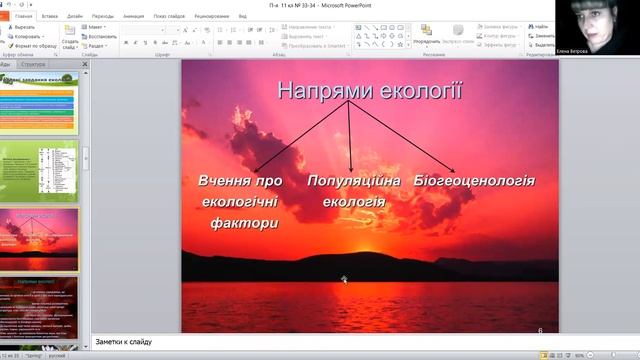Click the Reset (Восстановить) slide button

pyautogui.click(x=99, y=37)
